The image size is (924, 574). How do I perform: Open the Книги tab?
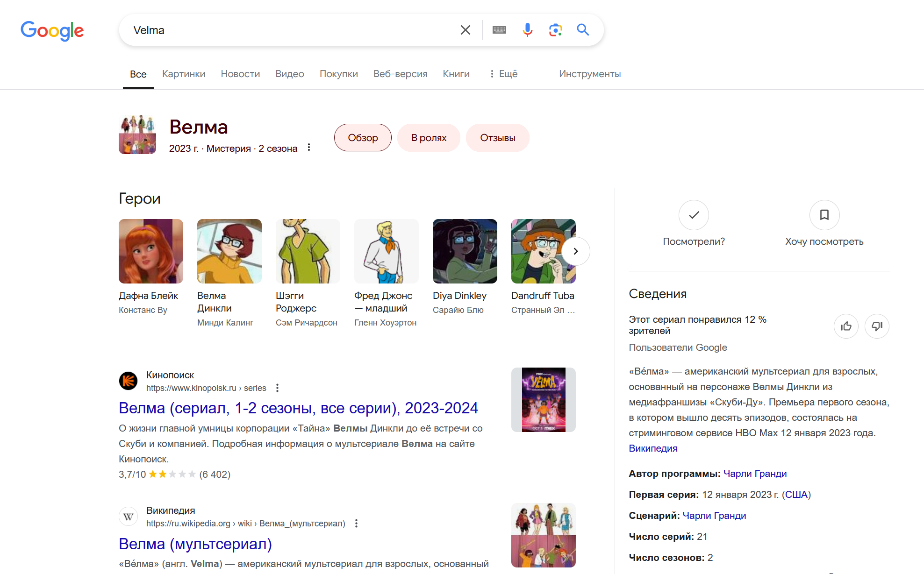coord(456,74)
